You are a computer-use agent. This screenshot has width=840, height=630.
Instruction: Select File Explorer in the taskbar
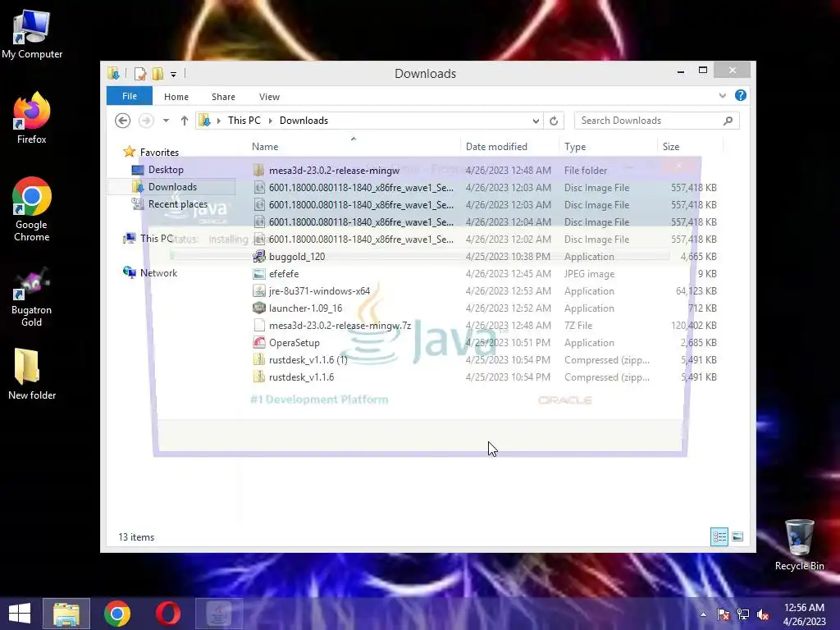click(x=66, y=614)
